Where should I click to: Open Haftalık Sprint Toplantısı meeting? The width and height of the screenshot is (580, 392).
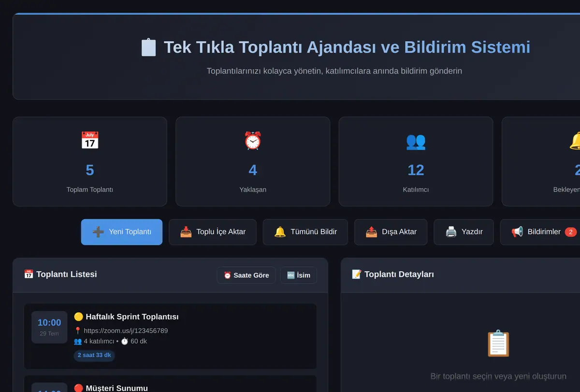170,336
